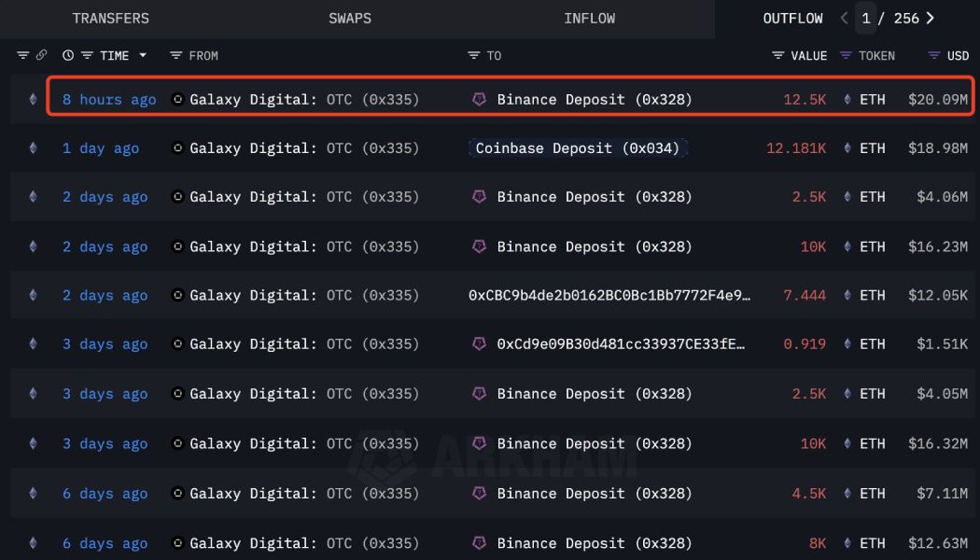980x560 pixels.
Task: Open the VALUE column filter
Action: 778,56
